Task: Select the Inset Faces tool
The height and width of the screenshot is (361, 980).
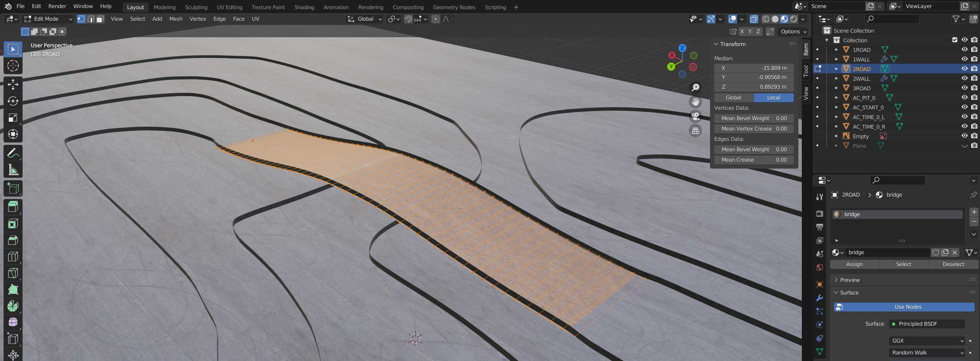Action: 13,224
